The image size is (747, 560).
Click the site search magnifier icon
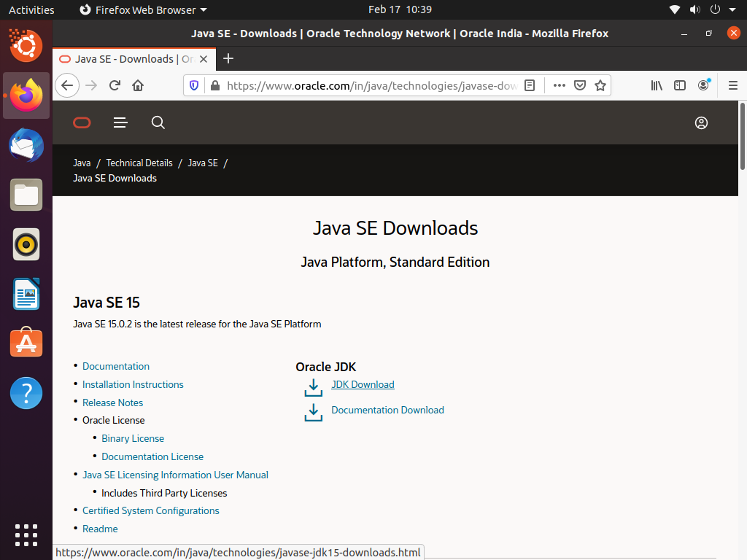(158, 122)
